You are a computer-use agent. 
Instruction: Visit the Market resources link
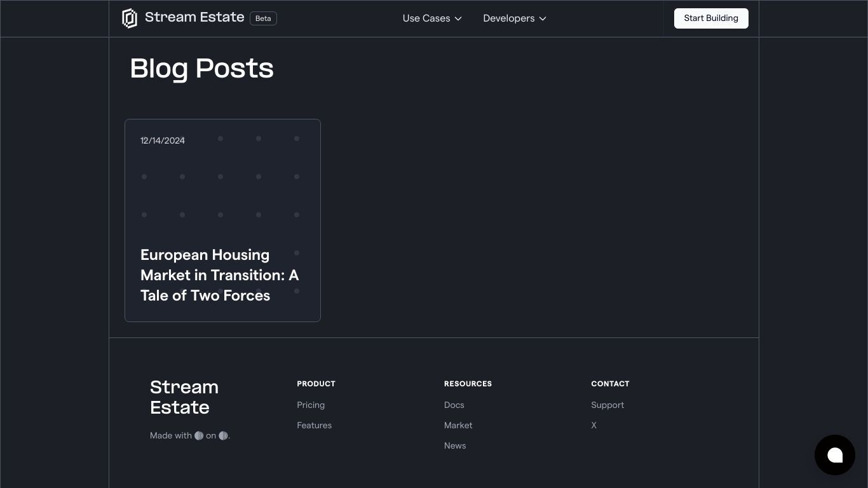pyautogui.click(x=458, y=425)
